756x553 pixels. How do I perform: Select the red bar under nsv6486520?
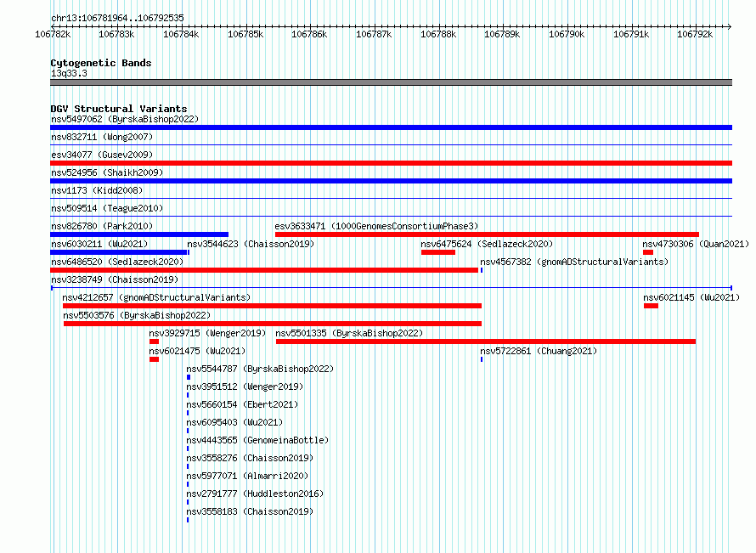point(264,270)
